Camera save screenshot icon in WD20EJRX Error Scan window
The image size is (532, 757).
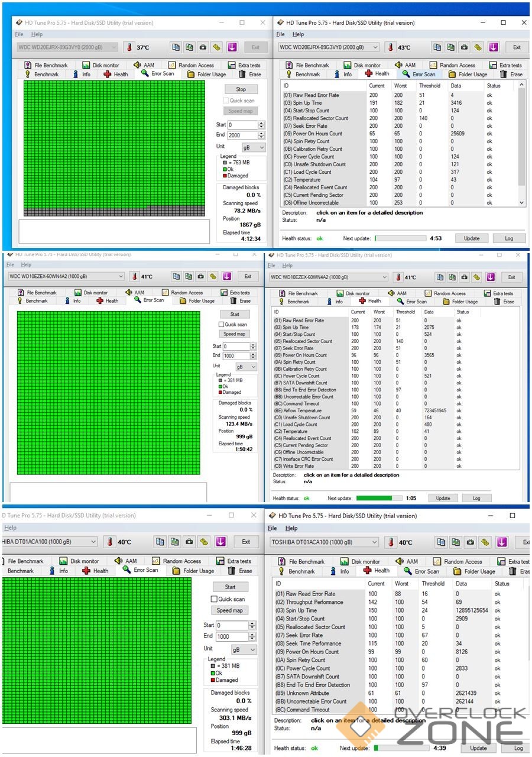203,47
